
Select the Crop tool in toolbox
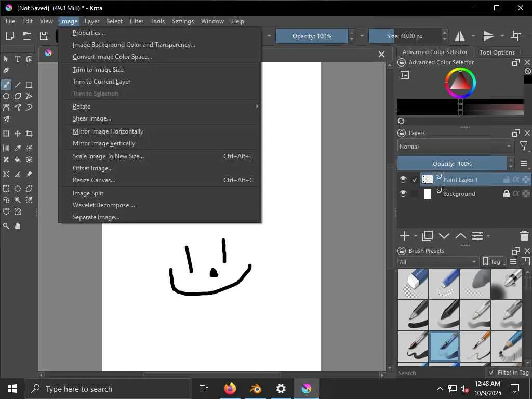click(29, 134)
